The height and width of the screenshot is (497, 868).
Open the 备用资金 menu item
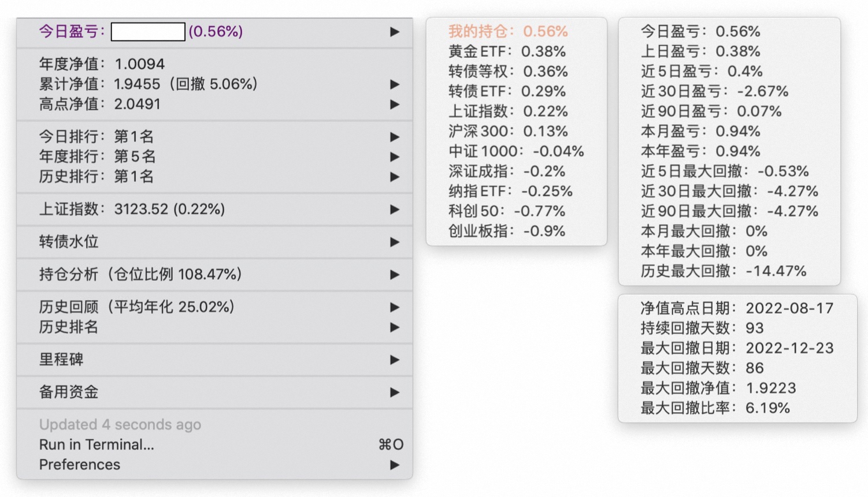pos(69,392)
